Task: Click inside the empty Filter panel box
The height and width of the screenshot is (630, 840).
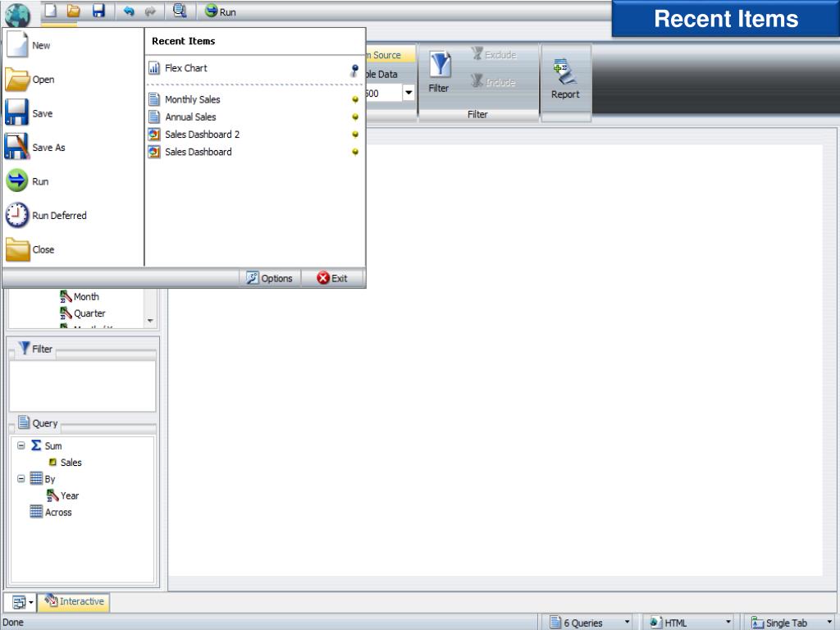Action: coord(83,386)
